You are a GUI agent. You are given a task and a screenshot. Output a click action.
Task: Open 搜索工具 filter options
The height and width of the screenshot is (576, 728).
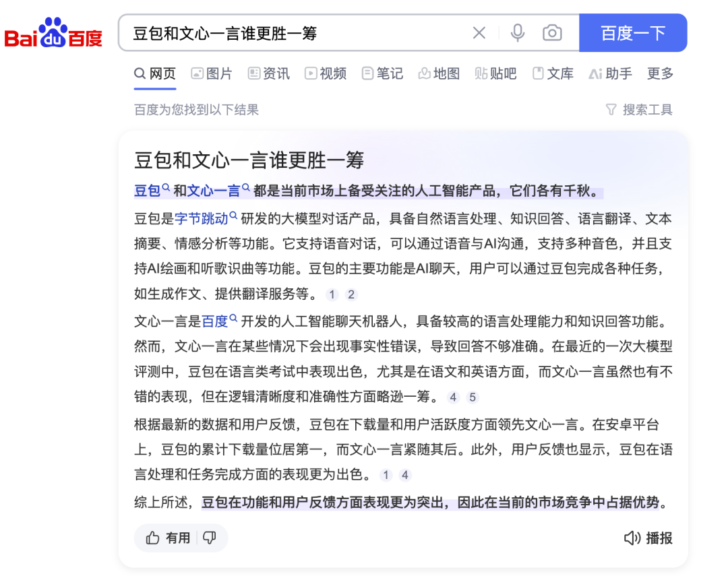(x=639, y=109)
